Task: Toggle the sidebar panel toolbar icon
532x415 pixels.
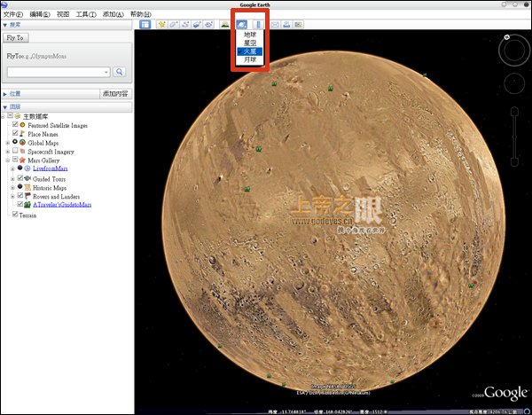Action: [145, 25]
